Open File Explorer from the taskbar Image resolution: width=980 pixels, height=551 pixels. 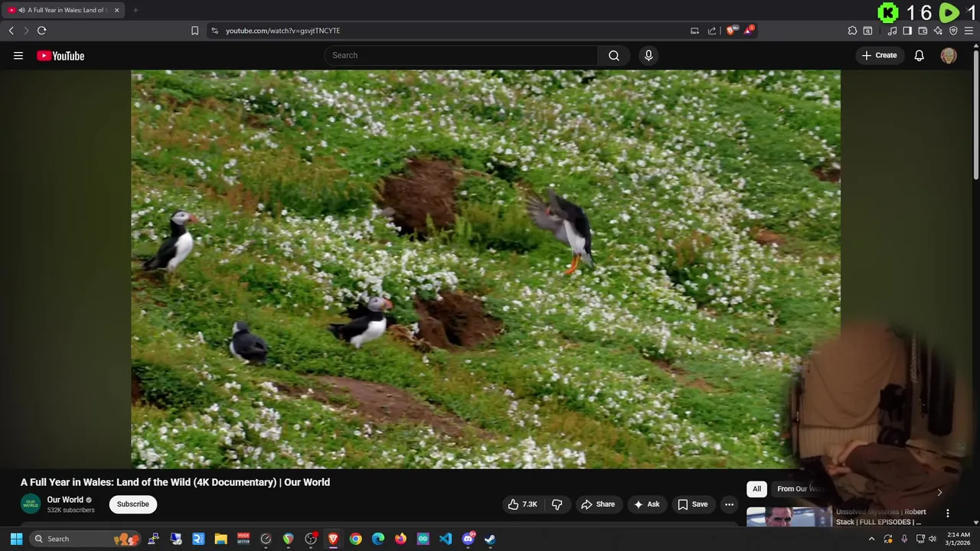(x=220, y=539)
